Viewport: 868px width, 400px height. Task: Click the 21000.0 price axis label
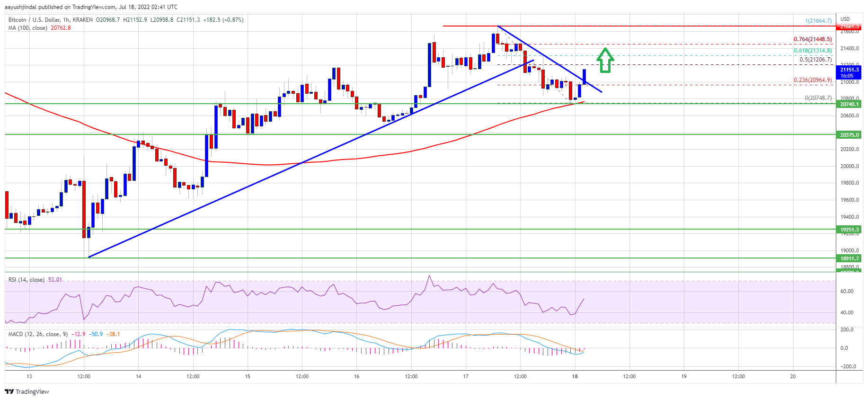[x=850, y=82]
